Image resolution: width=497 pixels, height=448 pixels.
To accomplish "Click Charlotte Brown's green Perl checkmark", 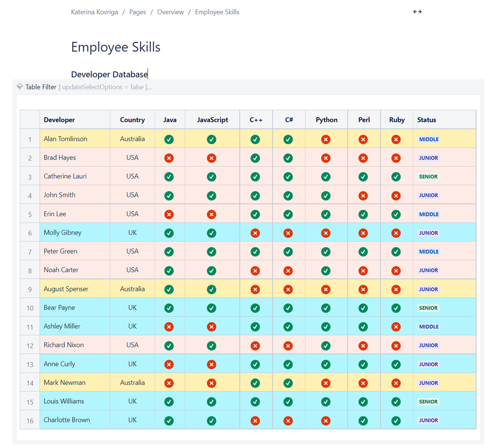I will 363,421.
